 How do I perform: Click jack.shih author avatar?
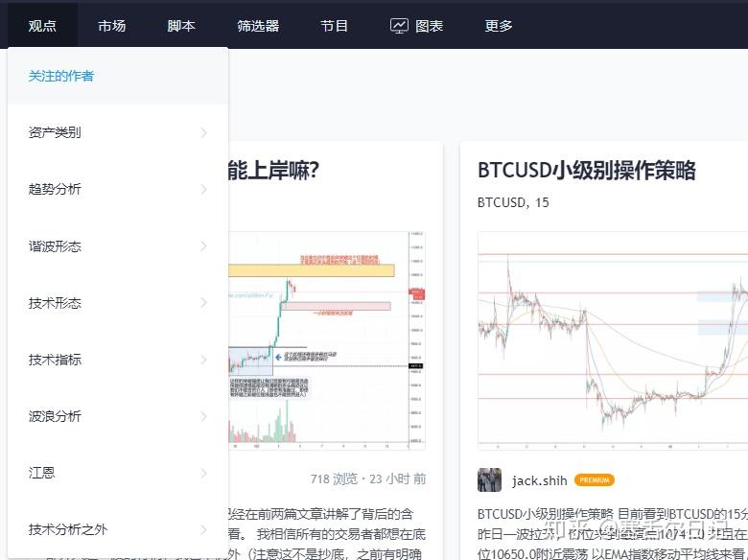click(x=489, y=479)
